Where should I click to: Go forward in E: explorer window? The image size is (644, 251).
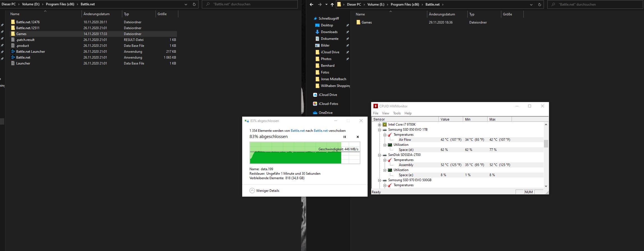(x=320, y=4)
